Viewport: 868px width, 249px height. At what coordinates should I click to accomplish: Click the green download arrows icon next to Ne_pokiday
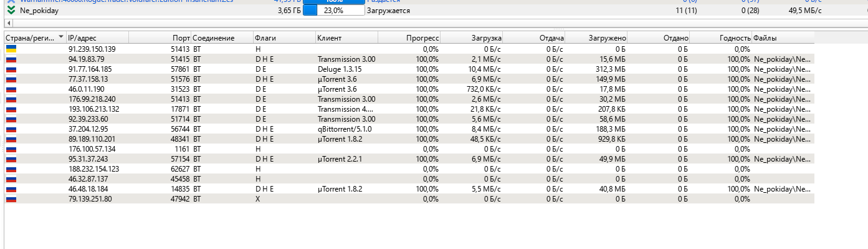[x=11, y=11]
